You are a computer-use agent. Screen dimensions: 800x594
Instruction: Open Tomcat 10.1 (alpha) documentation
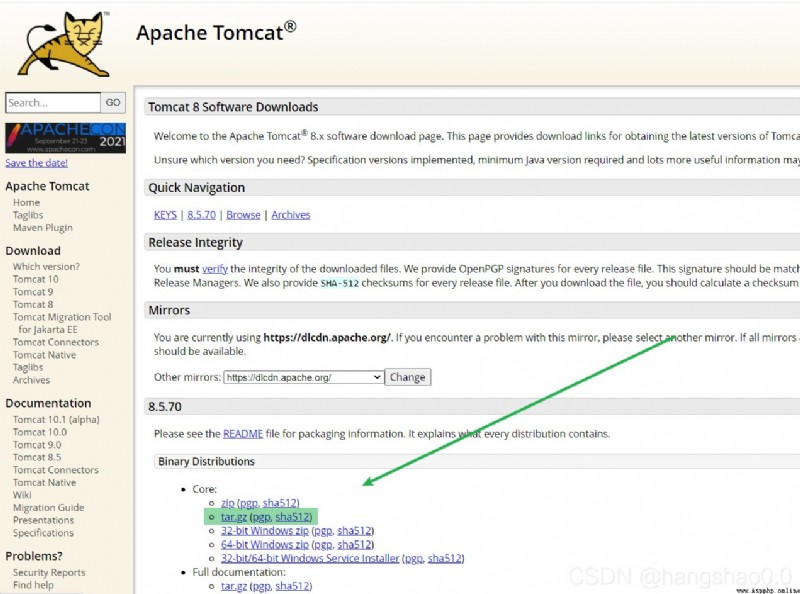(56, 419)
